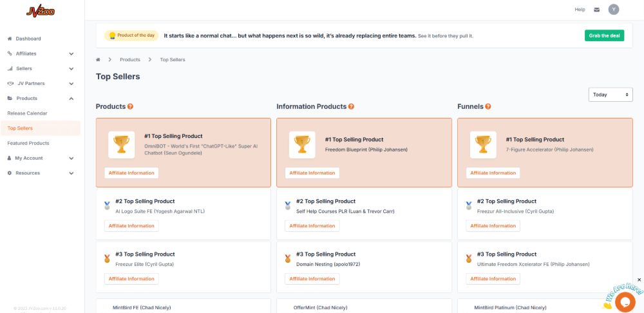This screenshot has height=313, width=644.
Task: Click the Help link in header
Action: point(580,10)
